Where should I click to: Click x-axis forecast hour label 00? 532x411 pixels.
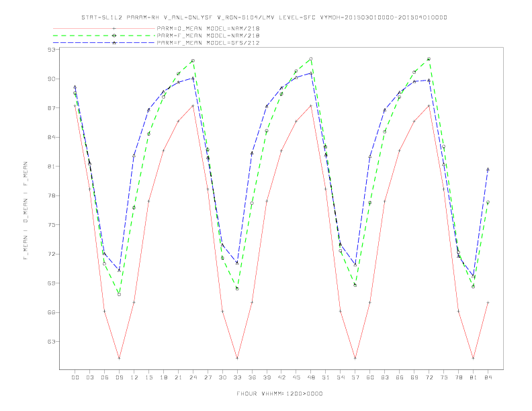click(75, 377)
